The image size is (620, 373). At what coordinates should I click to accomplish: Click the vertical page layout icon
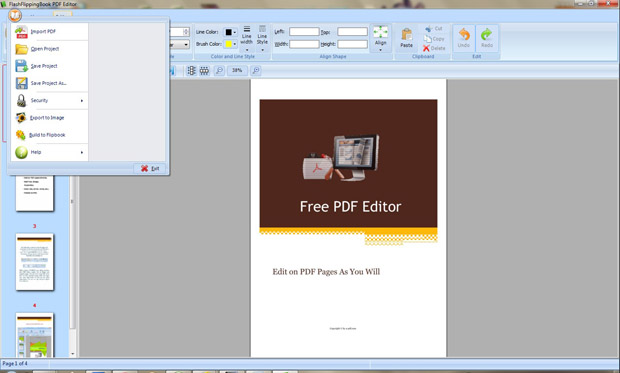191,71
